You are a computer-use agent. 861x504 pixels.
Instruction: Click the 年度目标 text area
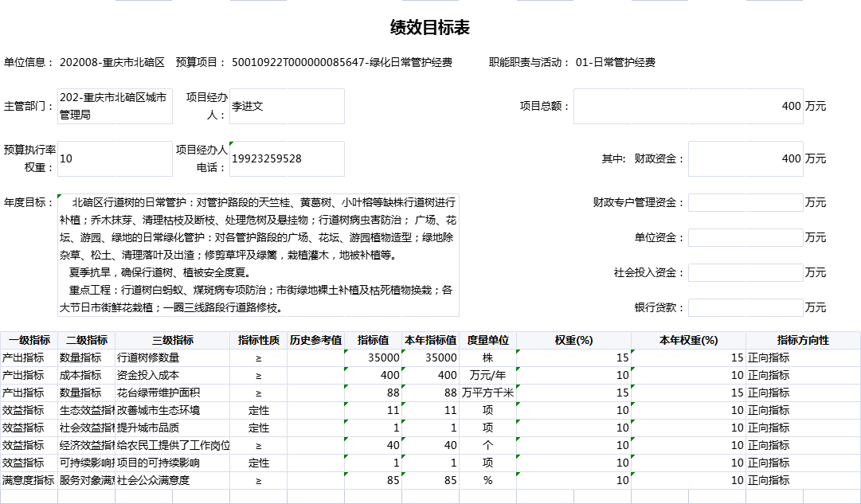click(258, 256)
